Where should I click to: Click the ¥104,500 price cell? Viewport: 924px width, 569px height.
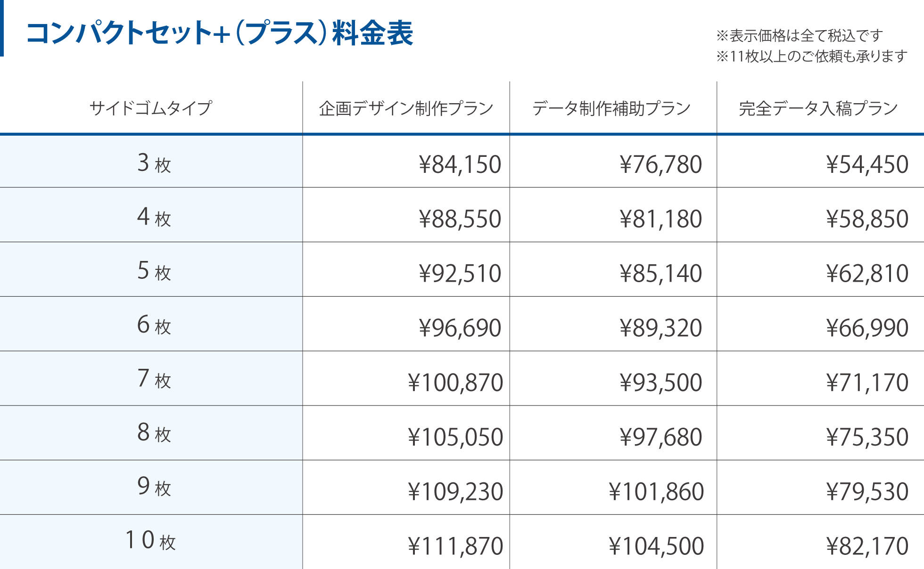coord(656,546)
